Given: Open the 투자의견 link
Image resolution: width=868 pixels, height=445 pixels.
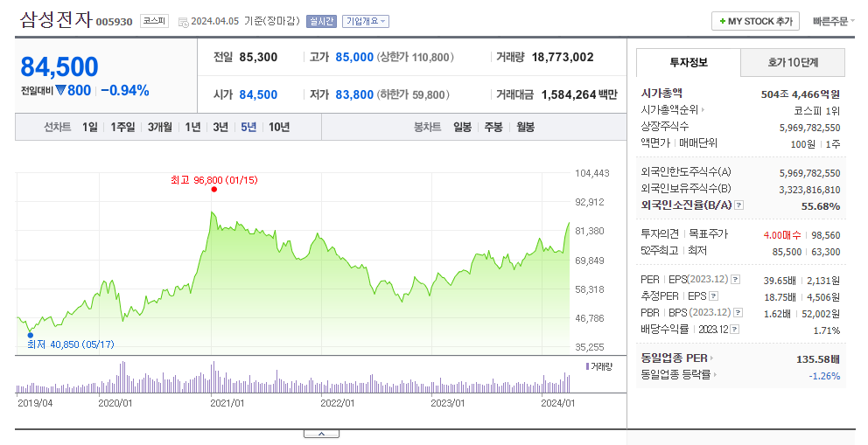Looking at the screenshot, I should tap(659, 233).
